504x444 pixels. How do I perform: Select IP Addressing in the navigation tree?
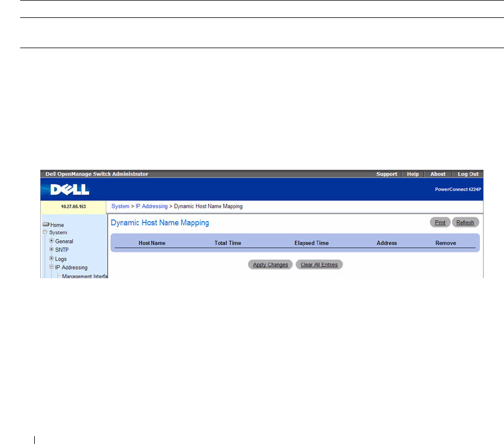pyautogui.click(x=71, y=268)
